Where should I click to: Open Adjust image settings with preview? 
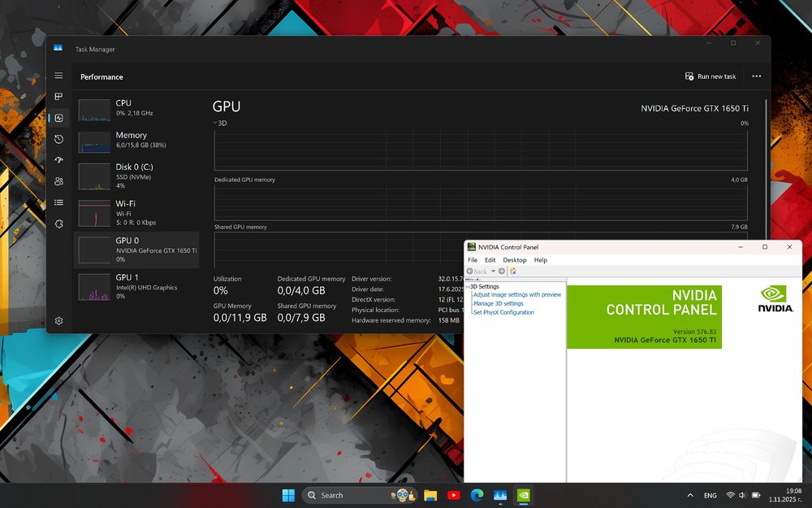click(x=516, y=294)
